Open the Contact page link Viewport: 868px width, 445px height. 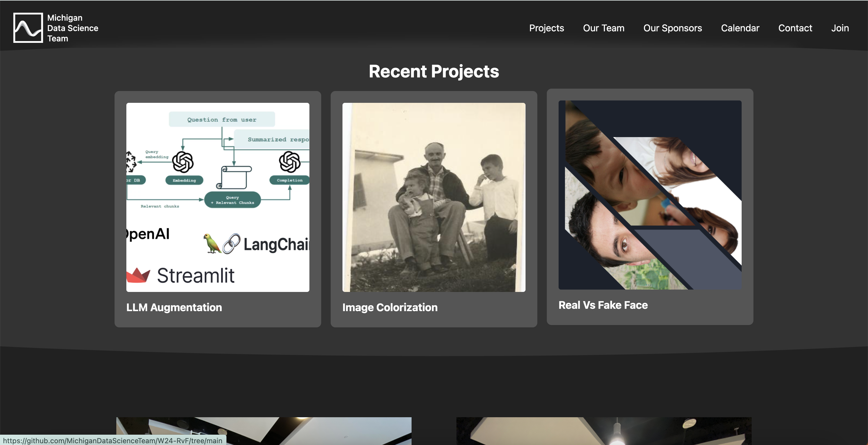click(795, 28)
